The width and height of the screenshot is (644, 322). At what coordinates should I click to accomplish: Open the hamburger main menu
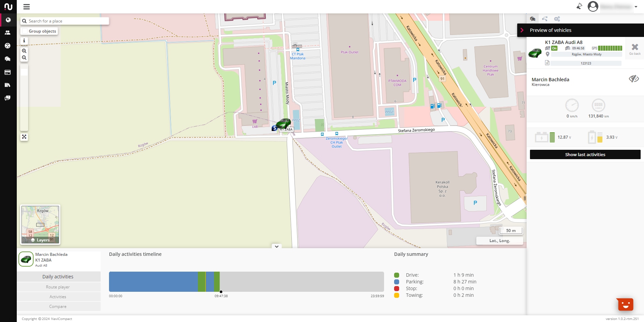(26, 7)
